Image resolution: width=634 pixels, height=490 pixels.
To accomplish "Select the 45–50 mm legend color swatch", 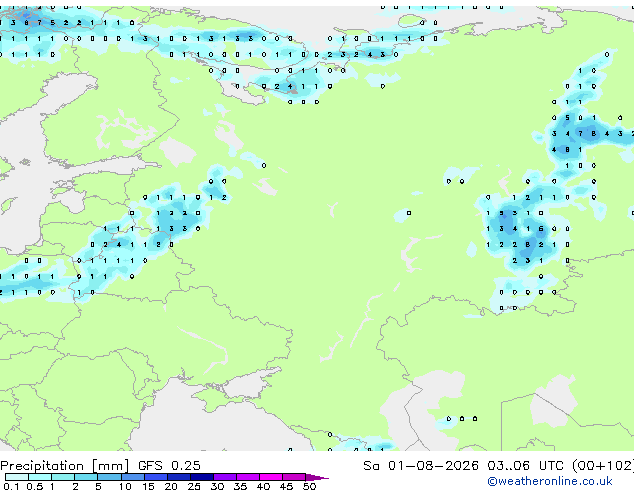I will pyautogui.click(x=294, y=477).
